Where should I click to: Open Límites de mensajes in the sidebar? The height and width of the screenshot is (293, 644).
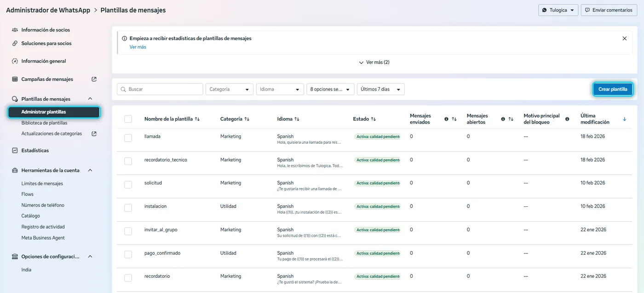tap(42, 183)
